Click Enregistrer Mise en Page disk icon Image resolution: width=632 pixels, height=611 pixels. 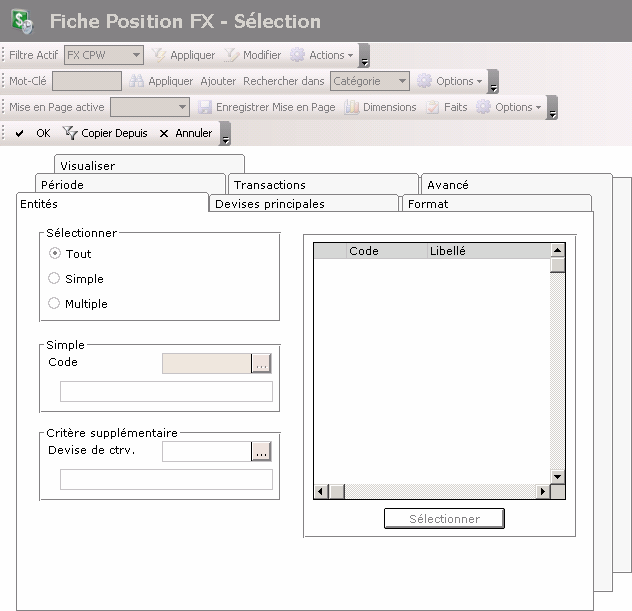pyautogui.click(x=205, y=107)
